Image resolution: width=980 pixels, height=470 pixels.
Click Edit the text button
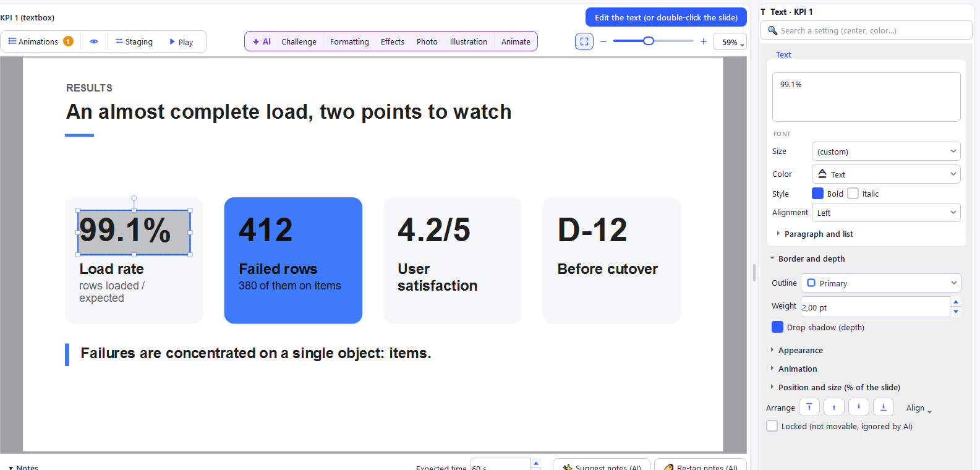666,17
